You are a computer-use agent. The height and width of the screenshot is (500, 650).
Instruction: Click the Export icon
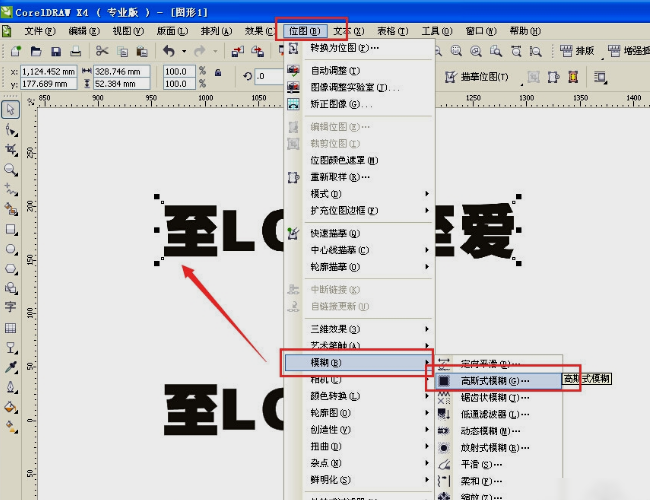(x=257, y=51)
